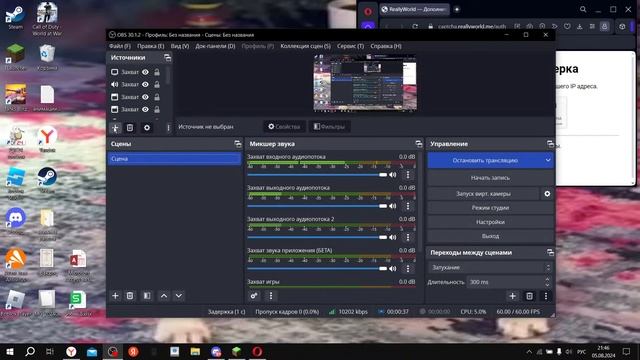Image resolution: width=640 pixels, height=360 pixels.
Task: Mute Захват выходного аудиопотока 2 channel
Action: click(x=393, y=237)
